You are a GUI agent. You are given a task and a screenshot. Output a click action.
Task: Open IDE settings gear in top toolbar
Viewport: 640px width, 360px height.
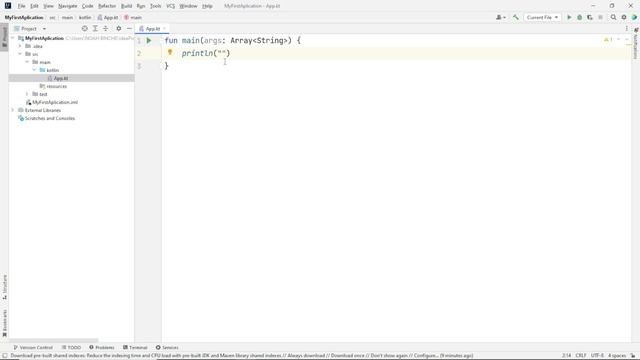tap(624, 18)
